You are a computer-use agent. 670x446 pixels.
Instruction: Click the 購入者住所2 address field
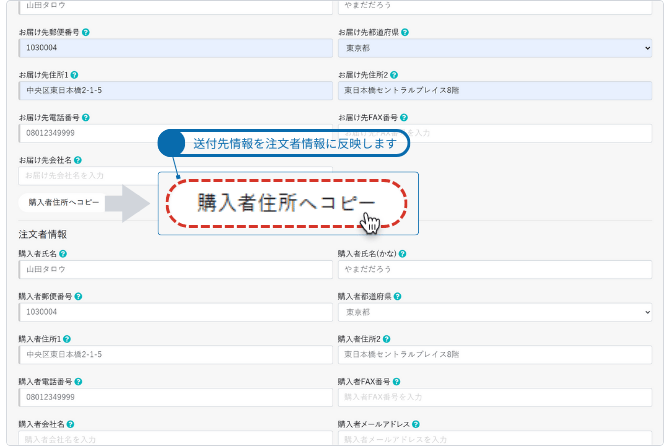[x=495, y=354]
